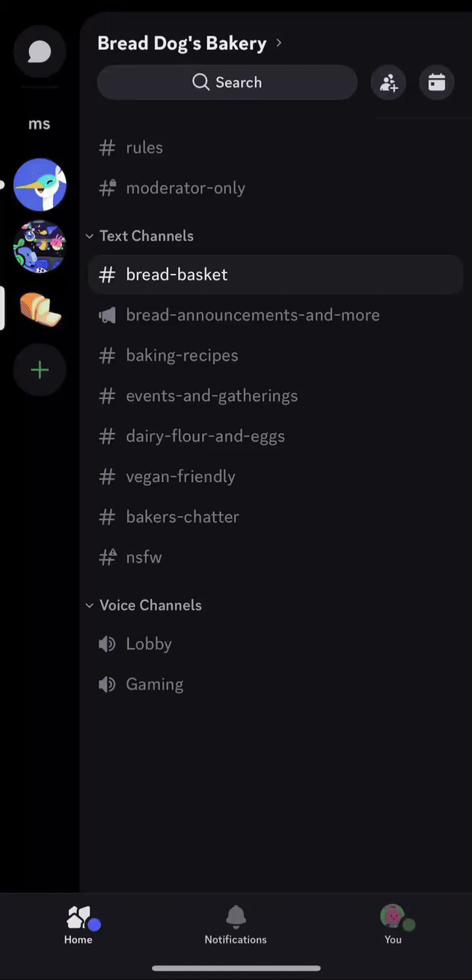Screen dimensions: 472x980
Task: Tap the green plus add server button
Action: (40, 370)
